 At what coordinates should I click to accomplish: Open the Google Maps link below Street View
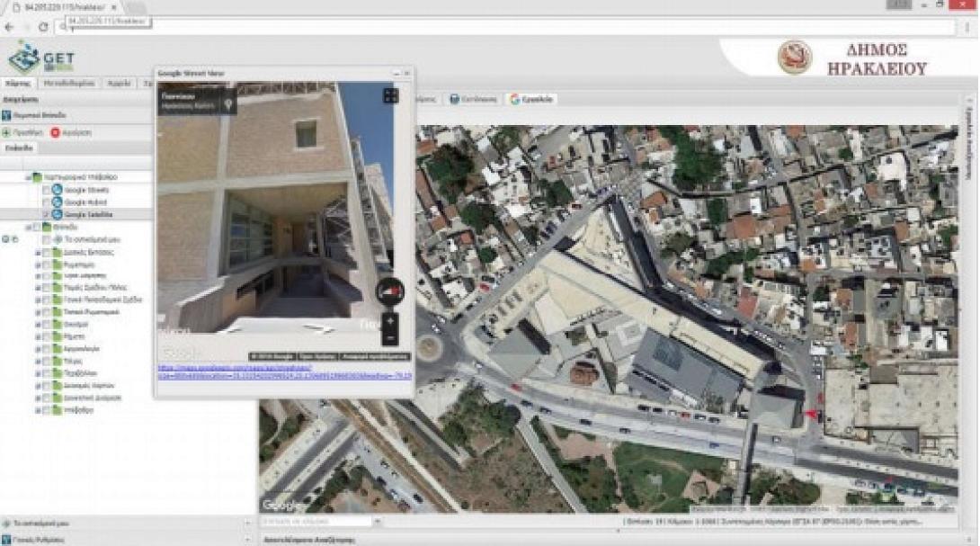284,371
